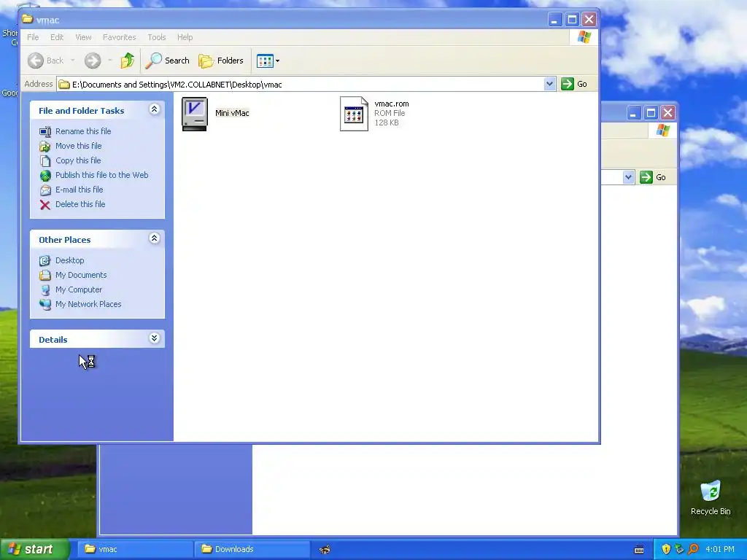Click the orange magnifier tray icon
The width and height of the screenshot is (747, 560).
694,549
